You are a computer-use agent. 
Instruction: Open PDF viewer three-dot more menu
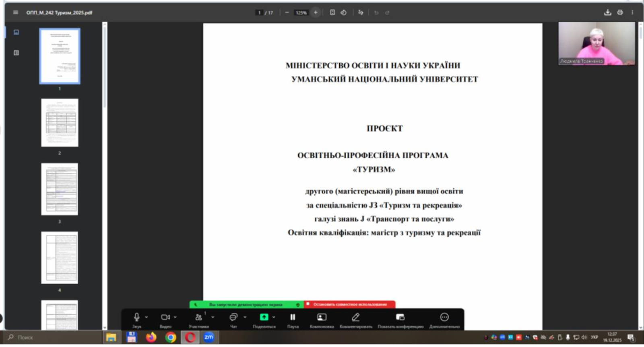[632, 12]
